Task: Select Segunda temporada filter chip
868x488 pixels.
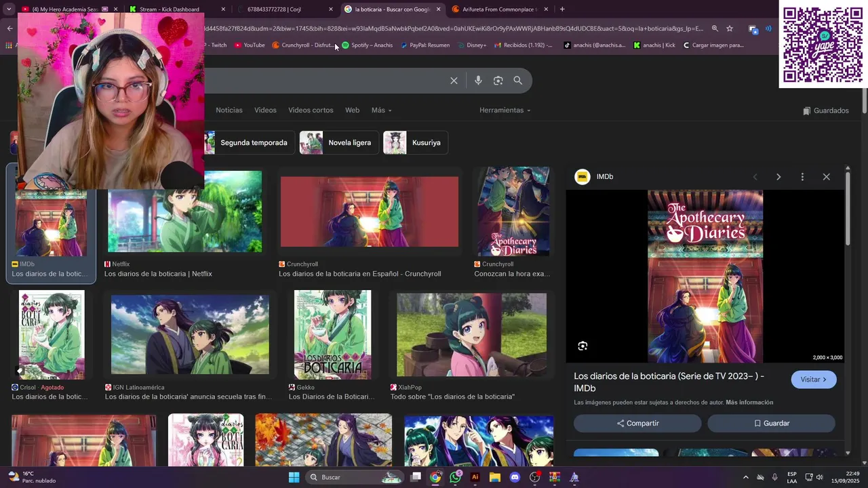Action: pos(248,143)
